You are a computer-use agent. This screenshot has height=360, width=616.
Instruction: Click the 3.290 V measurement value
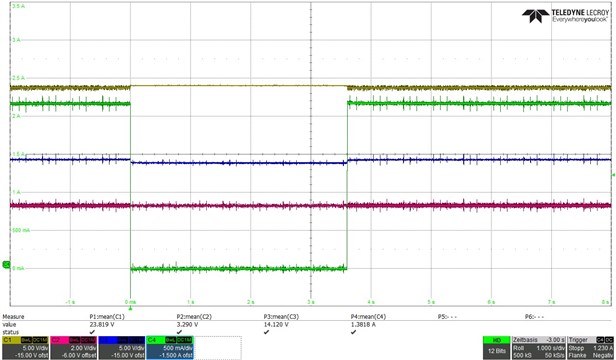pyautogui.click(x=187, y=325)
